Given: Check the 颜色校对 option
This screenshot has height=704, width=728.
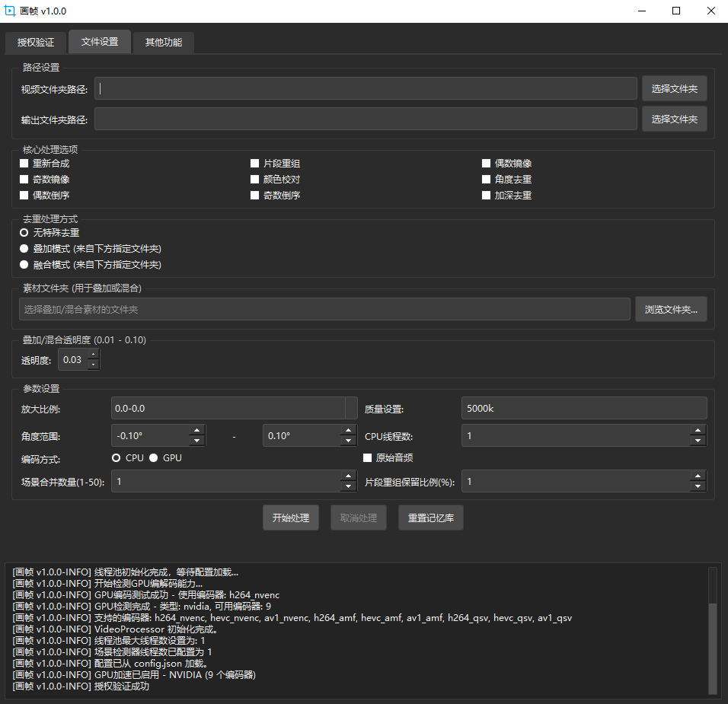Looking at the screenshot, I should coord(256,180).
